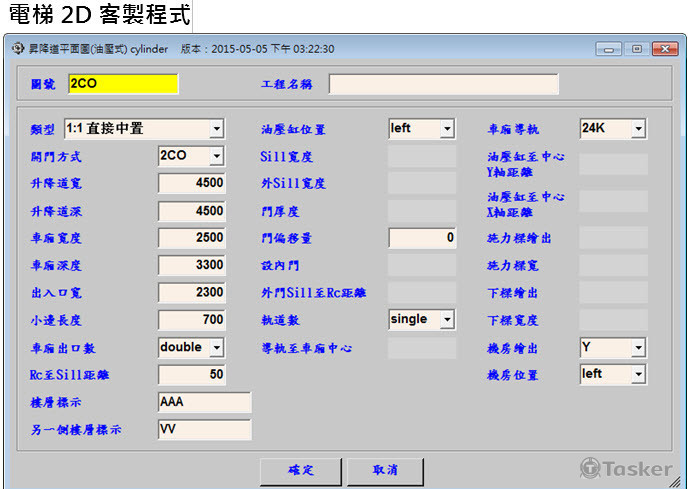
Task: Click the disabled 設內門 field
Action: 422,265
